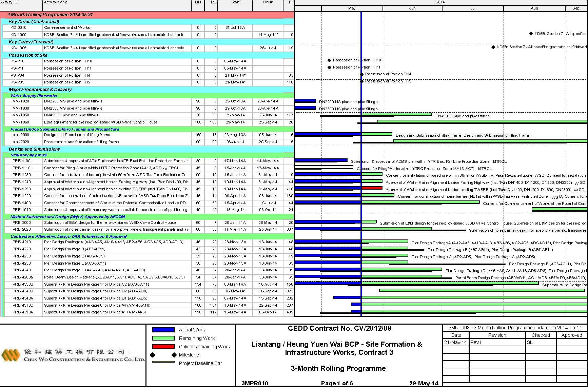Click activity ID PRE-4310A

23,312
